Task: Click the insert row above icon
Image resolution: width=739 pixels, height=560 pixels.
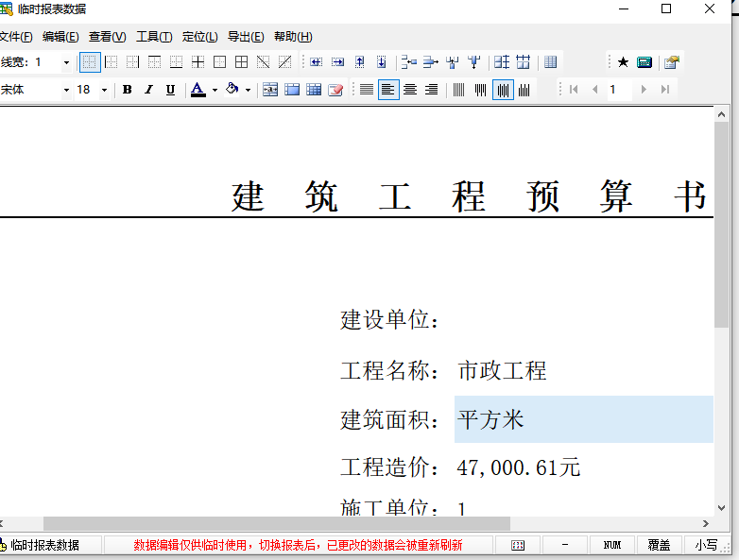Action: click(360, 62)
